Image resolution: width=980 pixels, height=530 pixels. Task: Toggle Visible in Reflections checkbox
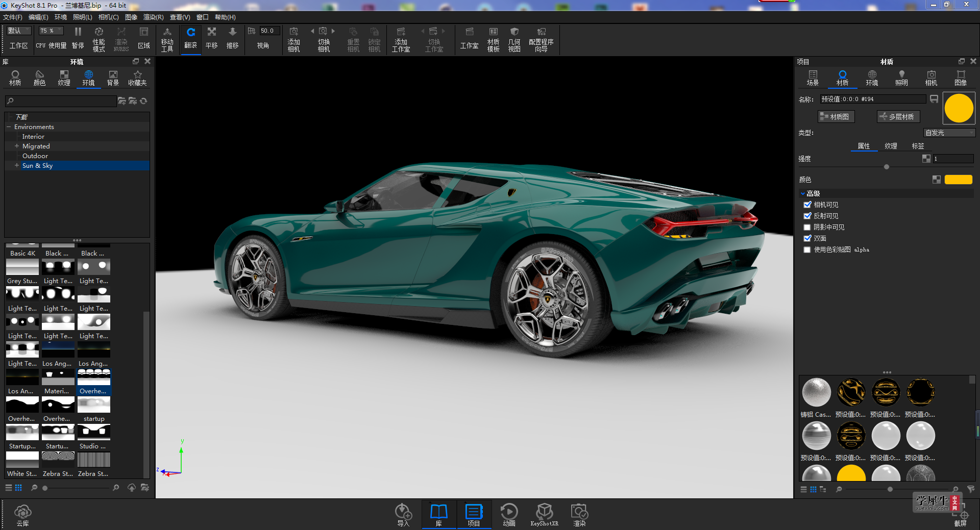point(807,216)
